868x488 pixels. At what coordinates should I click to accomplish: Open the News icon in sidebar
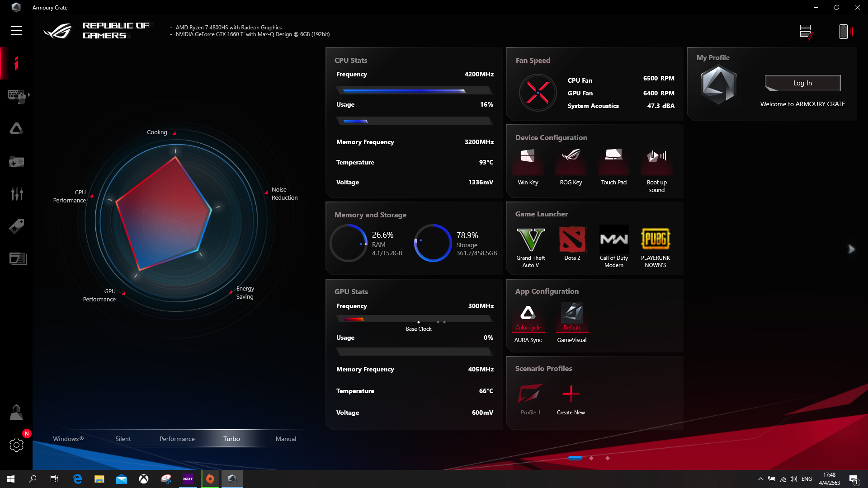(x=18, y=258)
